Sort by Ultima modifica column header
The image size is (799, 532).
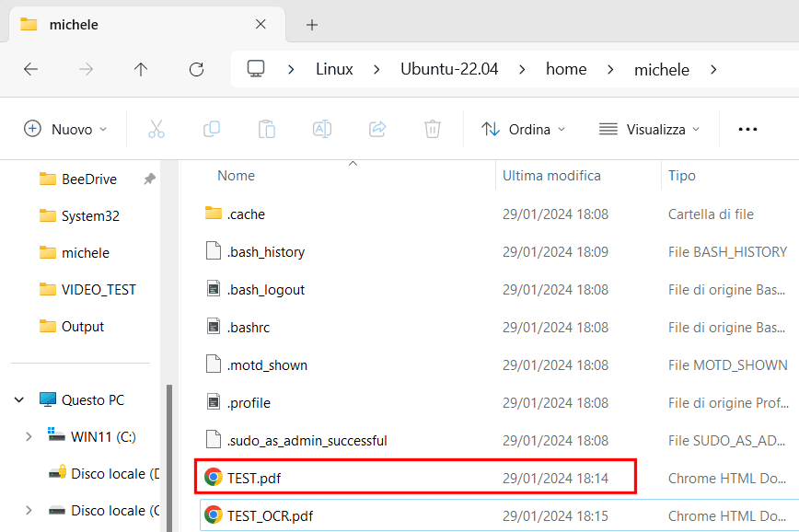(x=551, y=175)
